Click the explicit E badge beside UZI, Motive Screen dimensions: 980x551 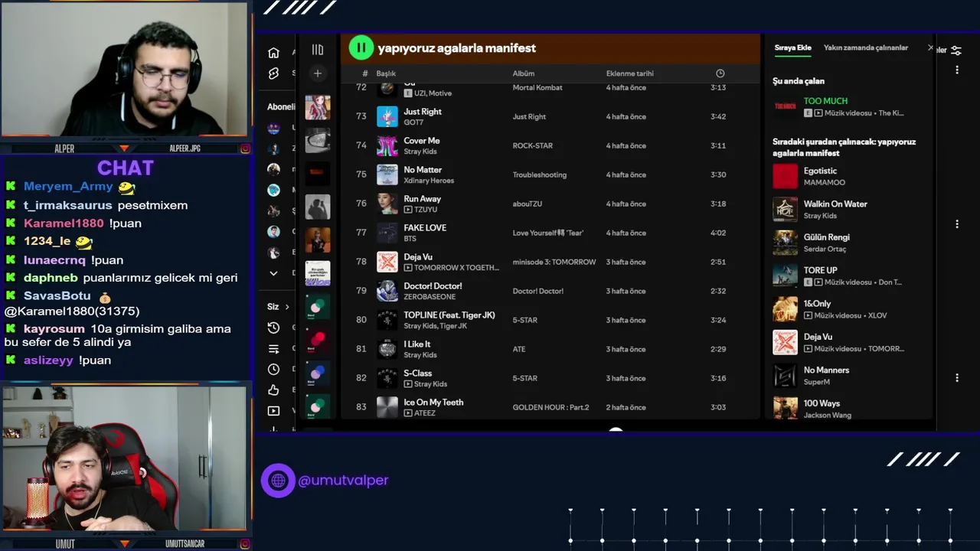[408, 93]
